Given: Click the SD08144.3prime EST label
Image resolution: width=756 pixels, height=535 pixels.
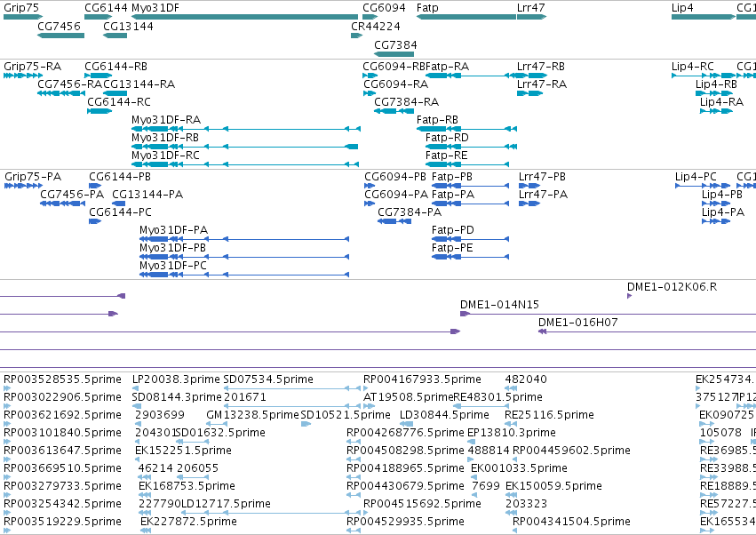Looking at the screenshot, I should (x=177, y=397).
